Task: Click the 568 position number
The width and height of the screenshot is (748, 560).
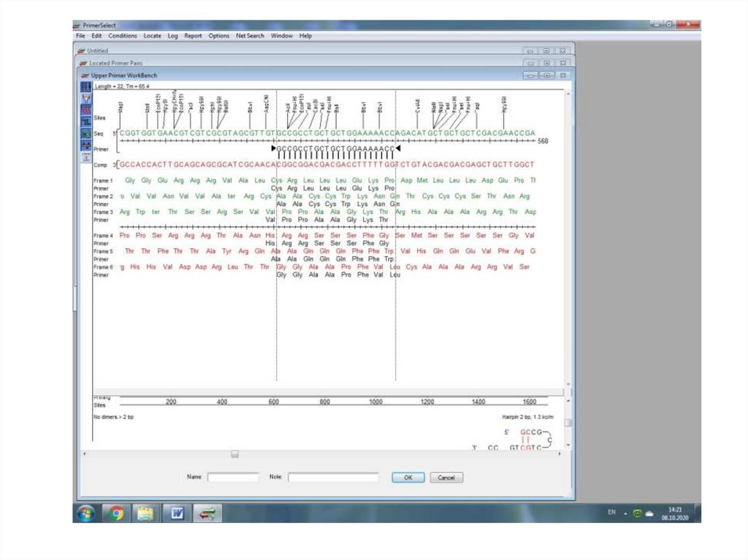Action: 543,141
